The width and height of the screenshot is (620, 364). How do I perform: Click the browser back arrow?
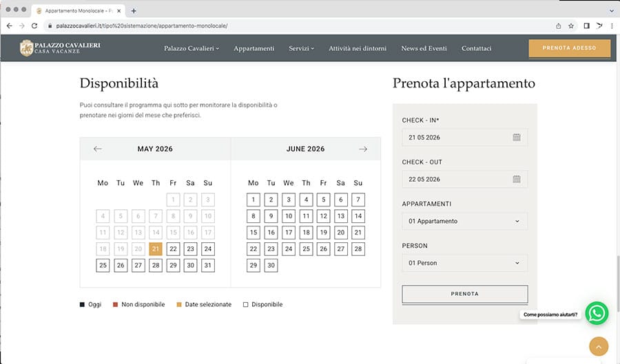(x=10, y=25)
